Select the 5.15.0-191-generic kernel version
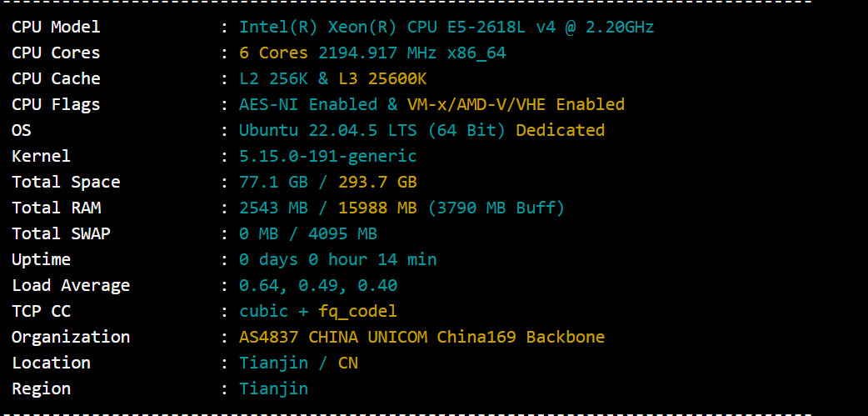The height and width of the screenshot is (416, 868). 327,156
